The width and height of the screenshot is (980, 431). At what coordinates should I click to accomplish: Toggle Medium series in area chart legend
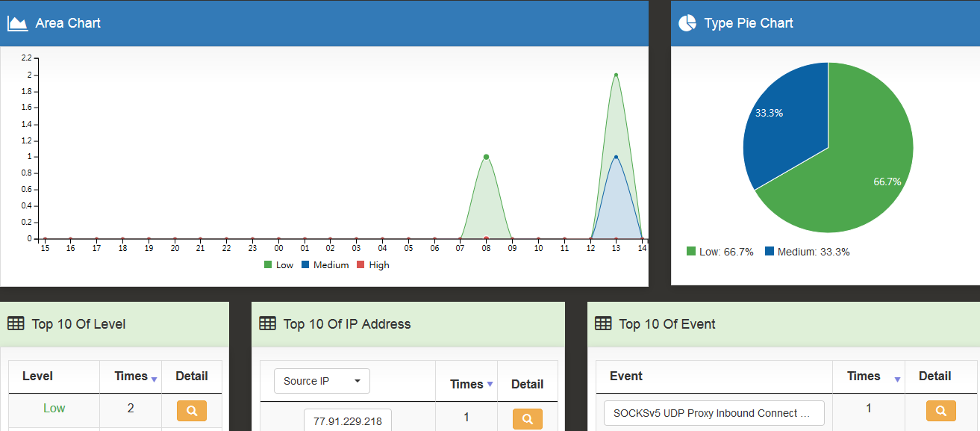(x=325, y=265)
